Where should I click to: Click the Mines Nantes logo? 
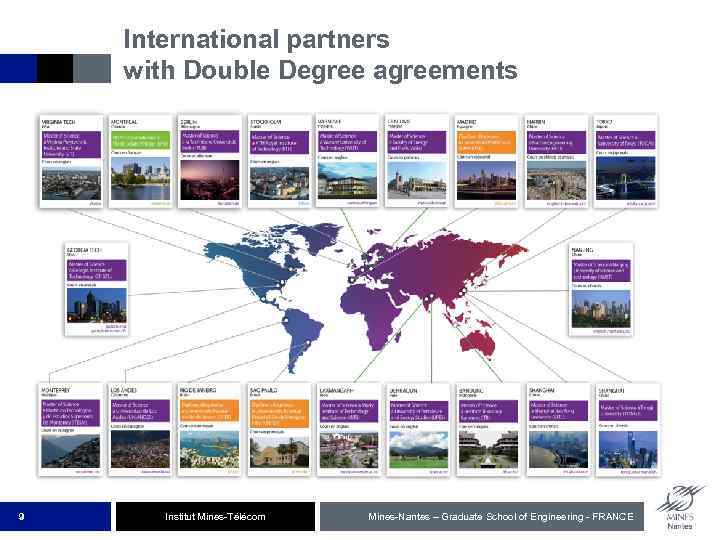tap(680, 507)
